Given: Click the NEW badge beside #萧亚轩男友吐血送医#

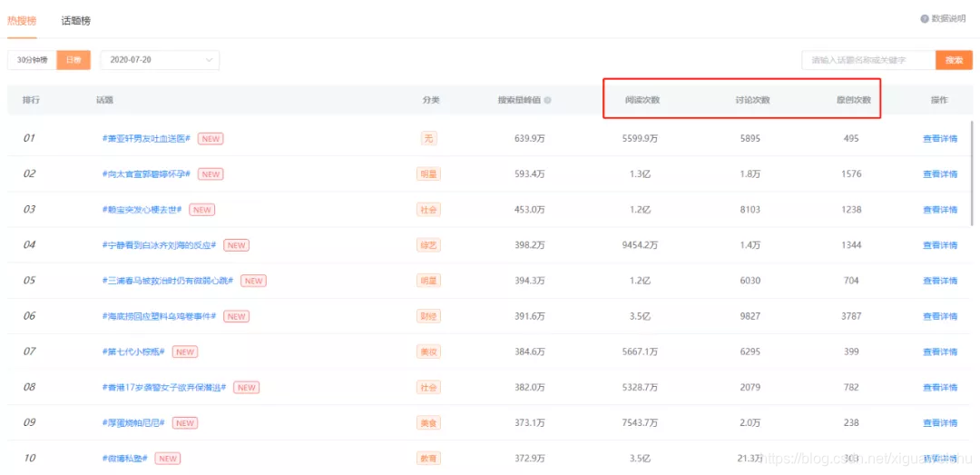Looking at the screenshot, I should [x=211, y=139].
